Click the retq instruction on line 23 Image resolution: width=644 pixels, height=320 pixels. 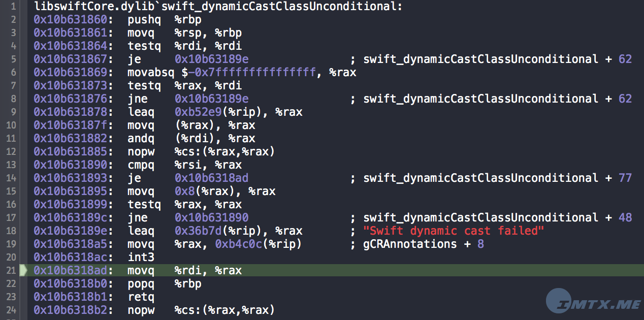[141, 297]
